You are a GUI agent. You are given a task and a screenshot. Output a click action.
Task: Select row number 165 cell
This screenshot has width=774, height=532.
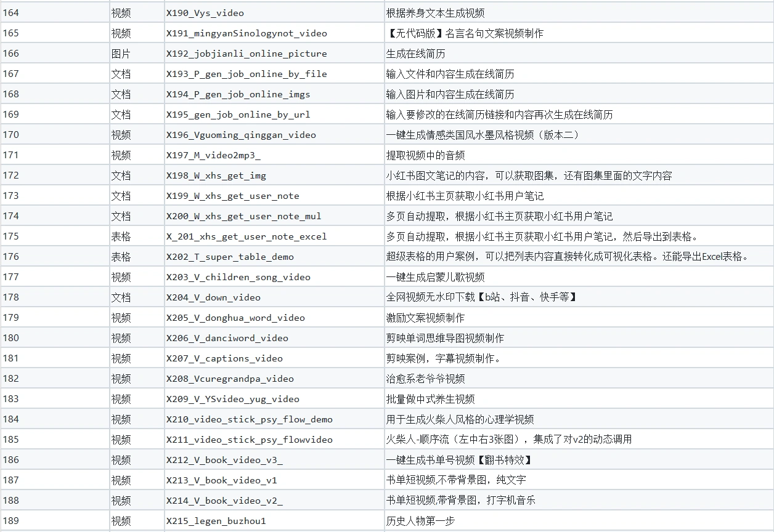(11, 33)
